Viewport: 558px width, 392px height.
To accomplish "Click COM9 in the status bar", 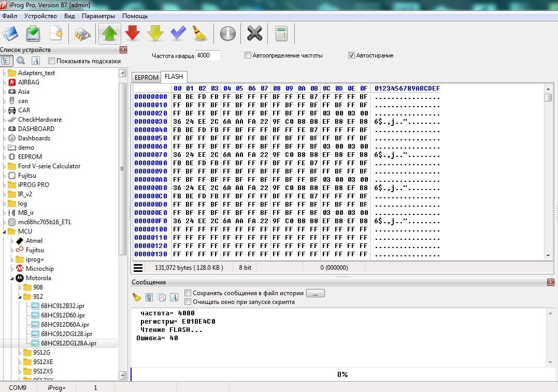I will 18,387.
